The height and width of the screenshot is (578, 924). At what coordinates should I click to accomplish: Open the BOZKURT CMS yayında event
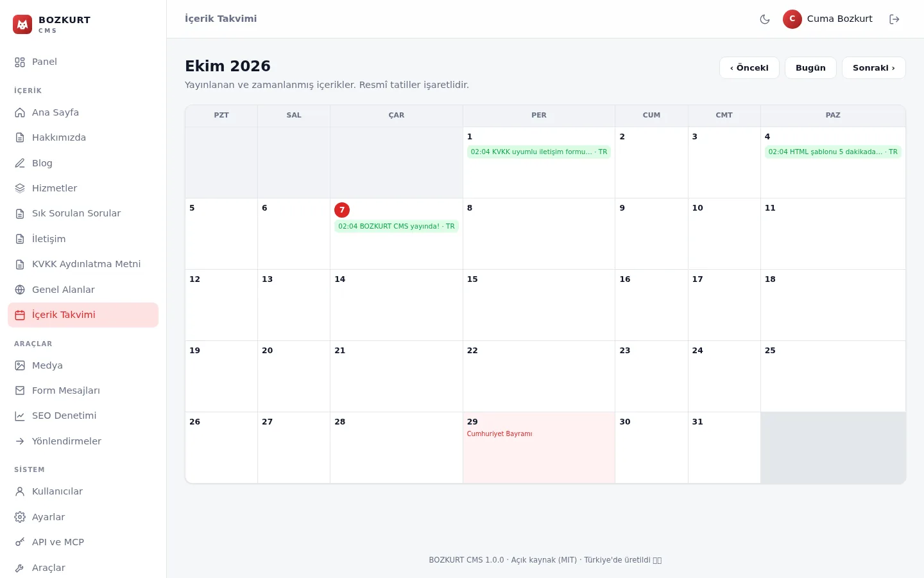397,226
